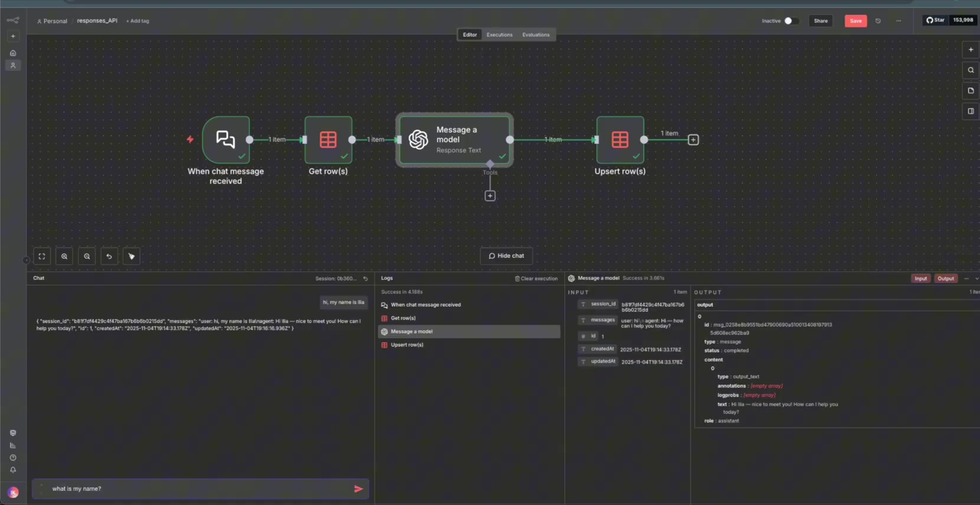This screenshot has height=505, width=980.
Task: Click the fit-to-view canvas button
Action: pos(42,257)
